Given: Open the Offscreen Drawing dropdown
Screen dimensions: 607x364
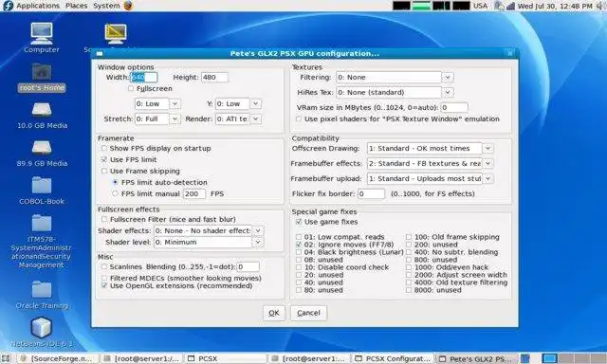Looking at the screenshot, I should pos(488,148).
